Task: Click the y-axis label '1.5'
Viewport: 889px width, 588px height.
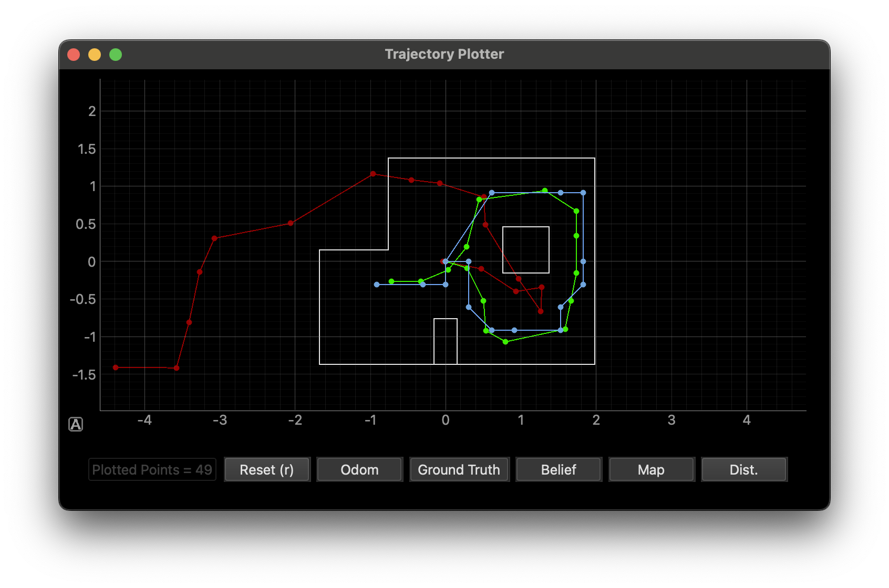Action: tap(87, 149)
